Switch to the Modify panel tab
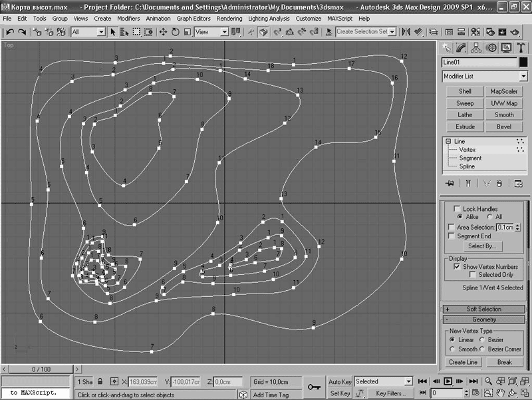The height and width of the screenshot is (400, 532). tap(461, 48)
